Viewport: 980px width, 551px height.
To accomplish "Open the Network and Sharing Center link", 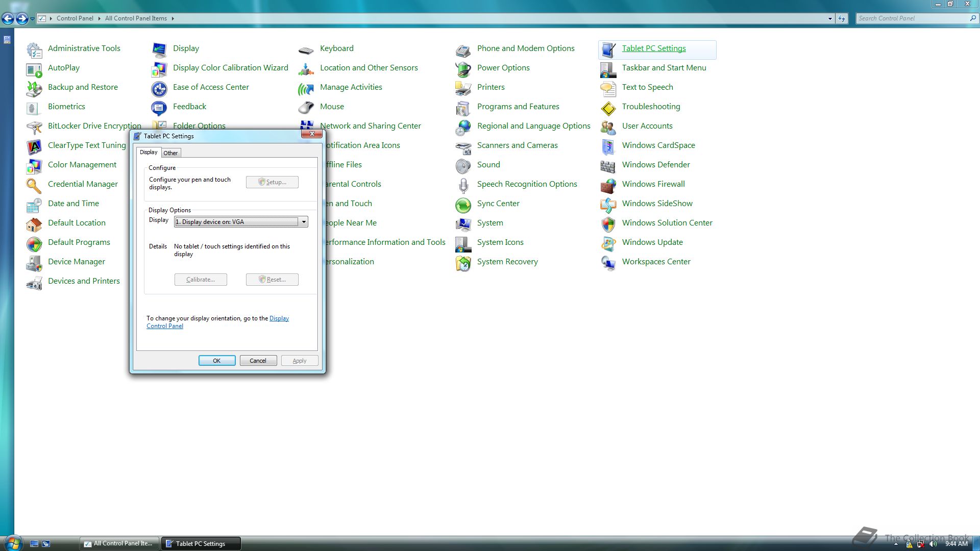I will tap(371, 126).
